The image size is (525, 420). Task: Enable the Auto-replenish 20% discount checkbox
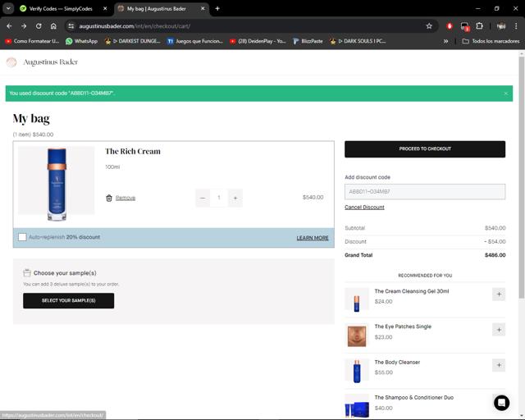22,237
